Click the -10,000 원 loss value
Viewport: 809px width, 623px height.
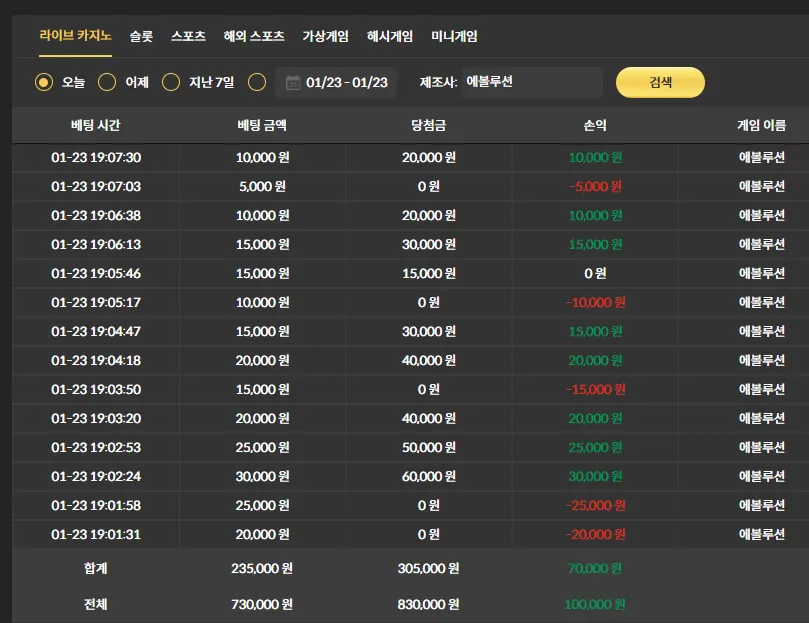tap(595, 302)
